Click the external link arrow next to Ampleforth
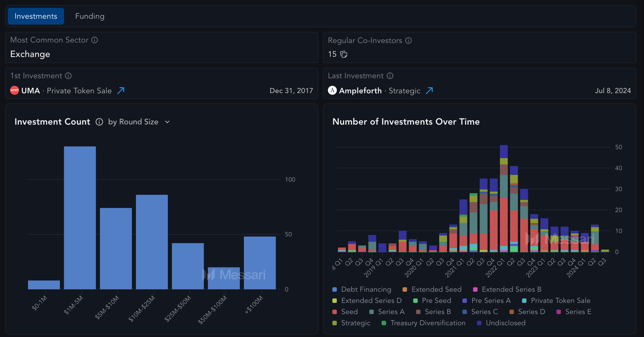The height and width of the screenshot is (337, 644). [x=429, y=90]
